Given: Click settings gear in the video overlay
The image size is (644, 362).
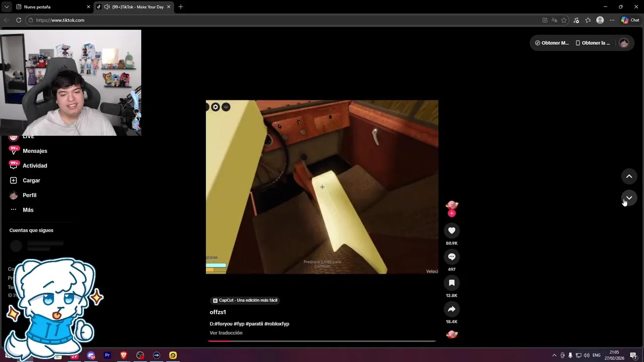Looking at the screenshot, I should [215, 107].
